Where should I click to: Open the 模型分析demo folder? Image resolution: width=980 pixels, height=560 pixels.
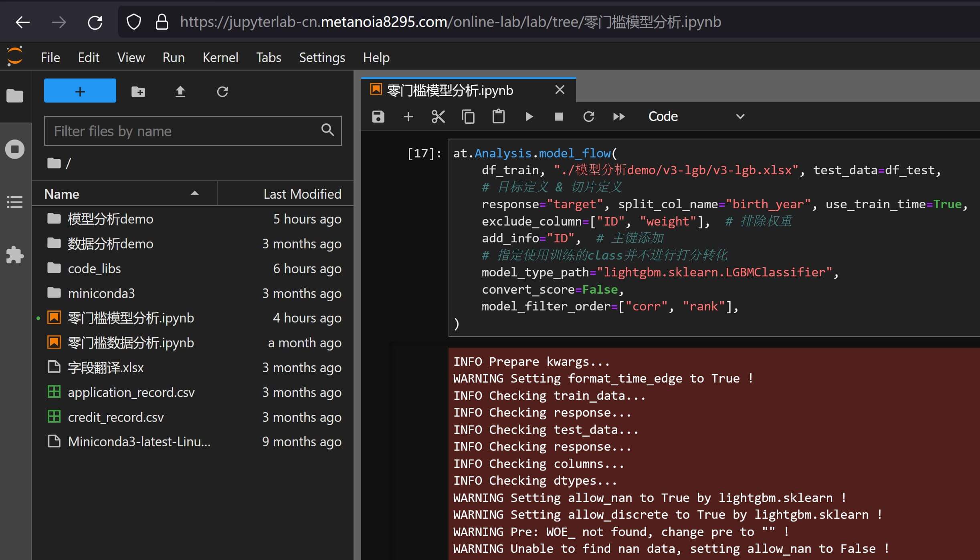click(x=110, y=219)
